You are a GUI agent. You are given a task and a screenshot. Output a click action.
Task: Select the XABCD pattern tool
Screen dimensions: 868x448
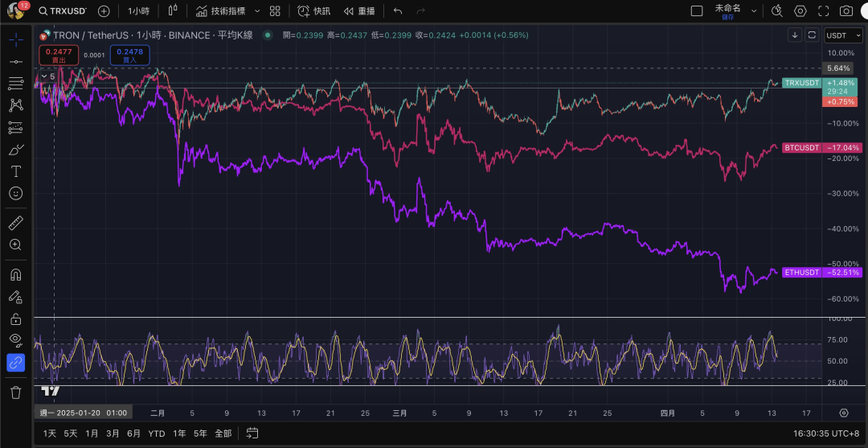16,105
